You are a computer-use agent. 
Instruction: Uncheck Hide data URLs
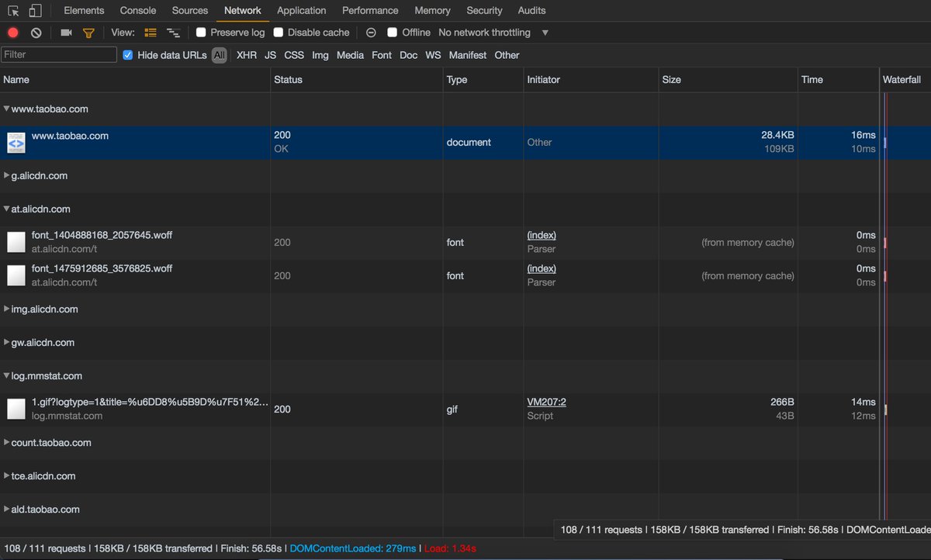128,55
